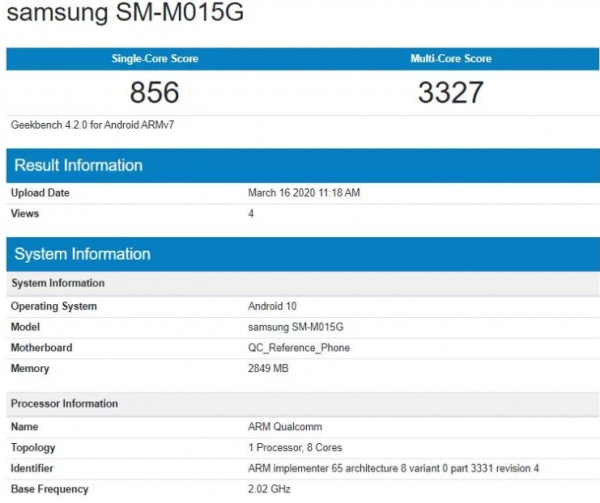
Task: Click the Identifier label
Action: click(32, 469)
